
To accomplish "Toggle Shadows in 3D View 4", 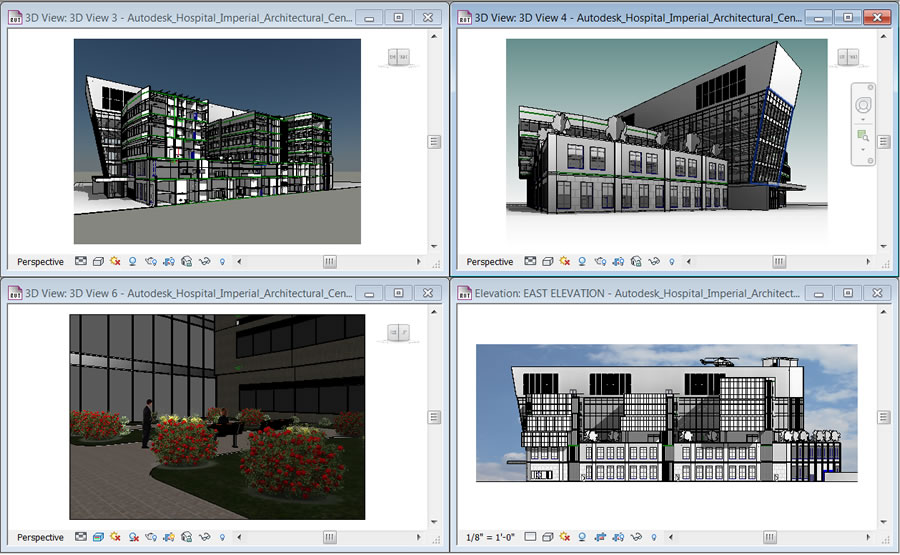I will pyautogui.click(x=582, y=261).
